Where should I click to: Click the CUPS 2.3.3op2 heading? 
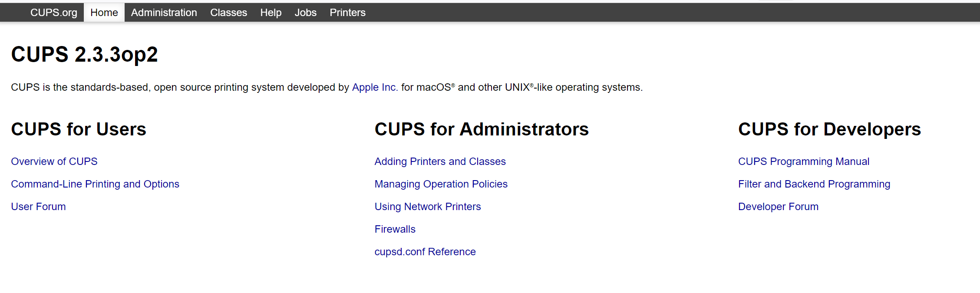pos(84,54)
